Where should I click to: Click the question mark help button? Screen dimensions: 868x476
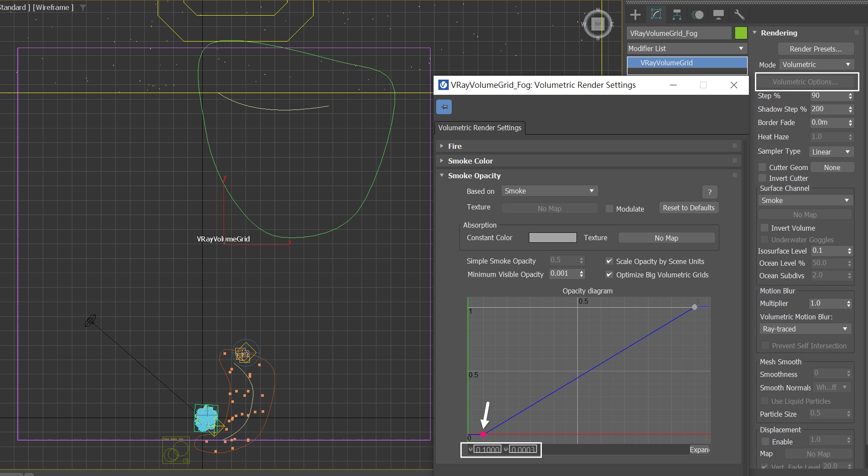point(709,192)
